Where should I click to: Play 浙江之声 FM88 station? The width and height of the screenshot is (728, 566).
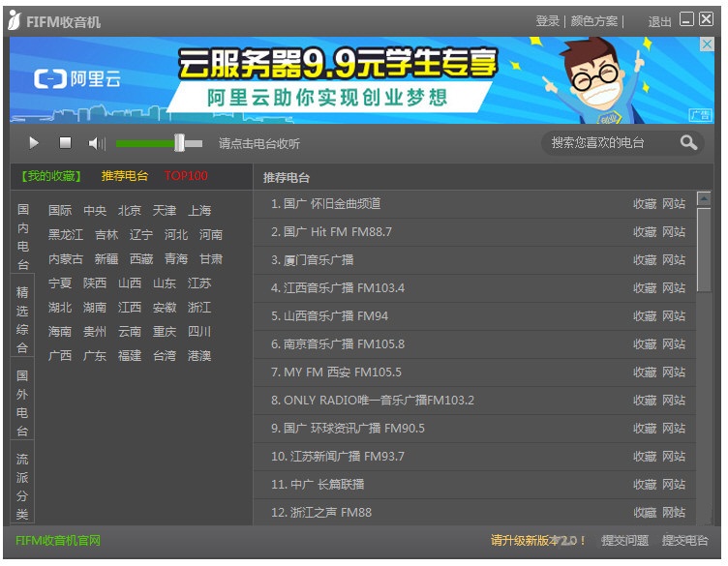tap(321, 513)
